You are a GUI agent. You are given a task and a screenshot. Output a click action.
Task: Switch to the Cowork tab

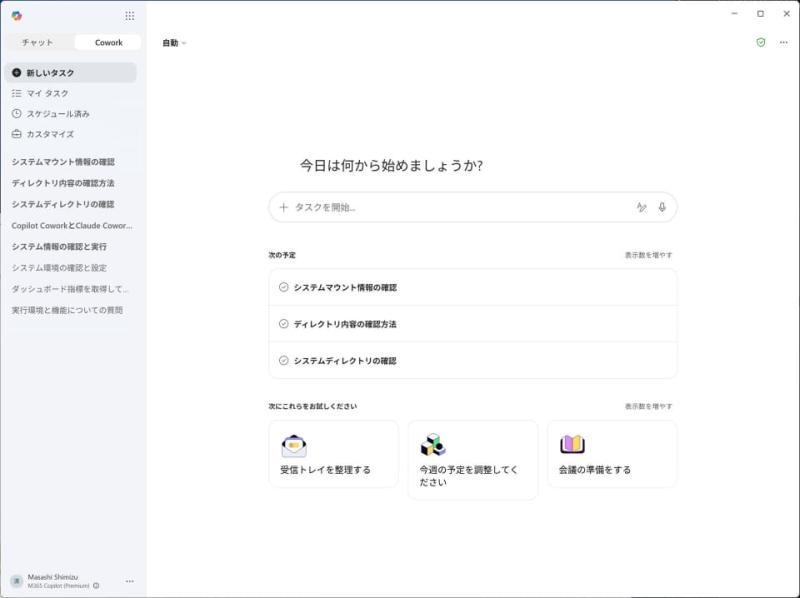pos(108,42)
